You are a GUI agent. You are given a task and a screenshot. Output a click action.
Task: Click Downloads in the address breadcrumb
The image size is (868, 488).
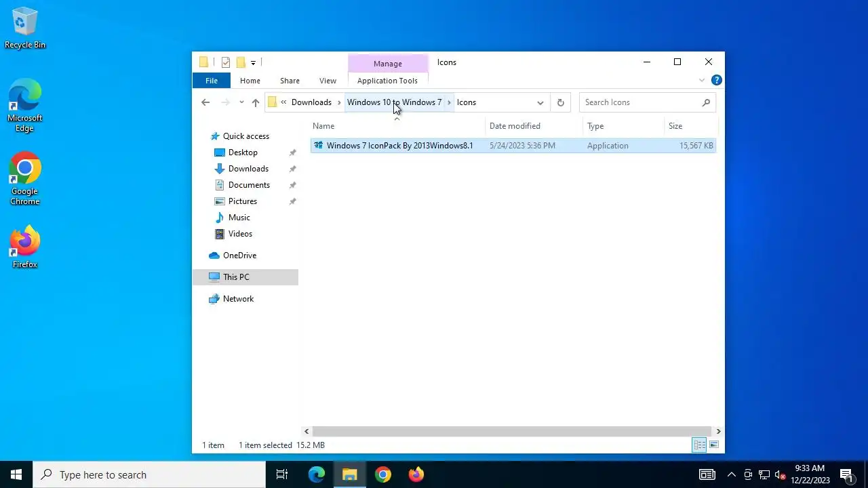311,102
